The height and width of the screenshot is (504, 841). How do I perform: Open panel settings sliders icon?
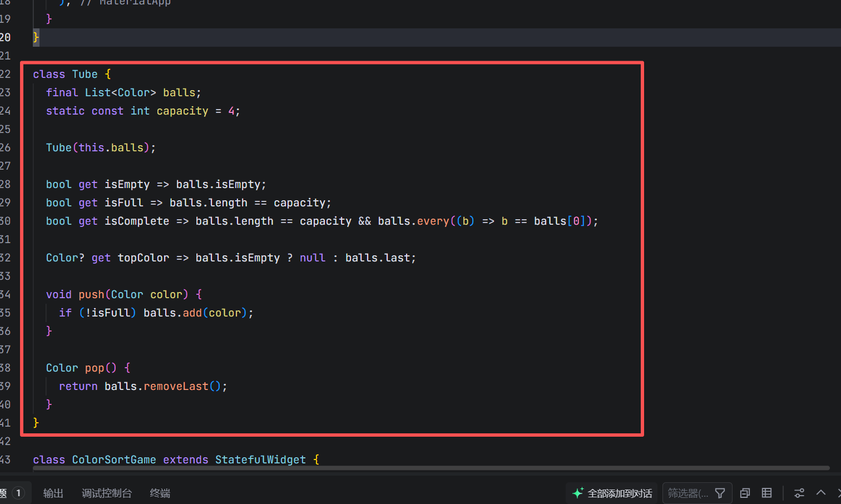pos(799,493)
